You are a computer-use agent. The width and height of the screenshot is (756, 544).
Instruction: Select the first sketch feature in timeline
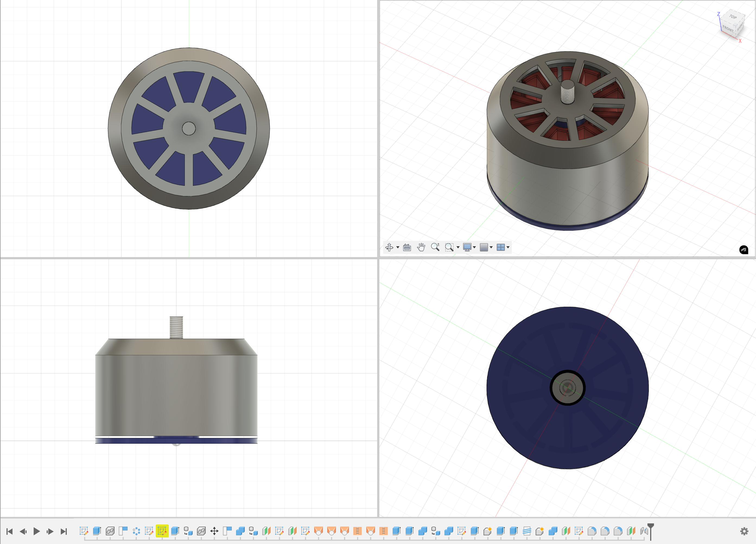point(84,531)
